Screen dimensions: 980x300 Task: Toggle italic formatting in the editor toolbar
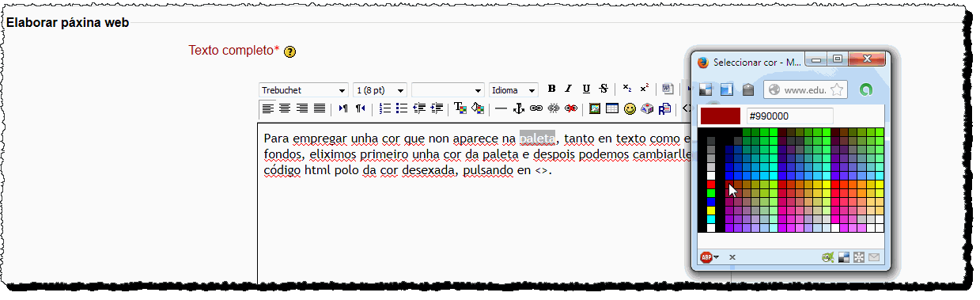pyautogui.click(x=568, y=89)
